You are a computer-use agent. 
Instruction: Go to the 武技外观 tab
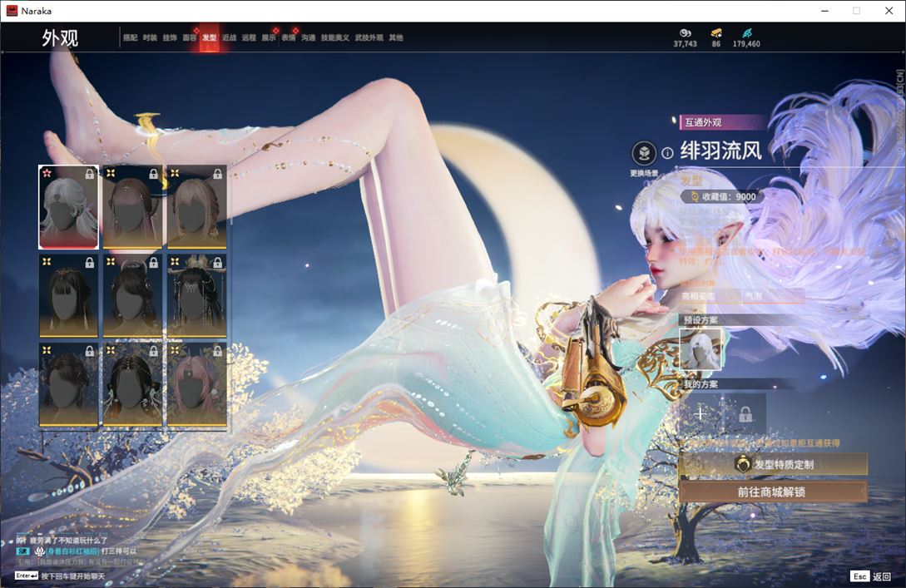coord(369,37)
